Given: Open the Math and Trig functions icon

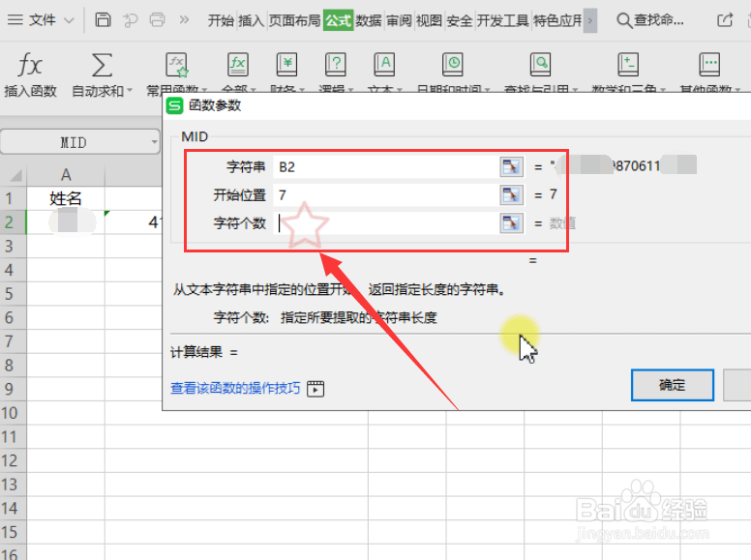Looking at the screenshot, I should coord(627,65).
